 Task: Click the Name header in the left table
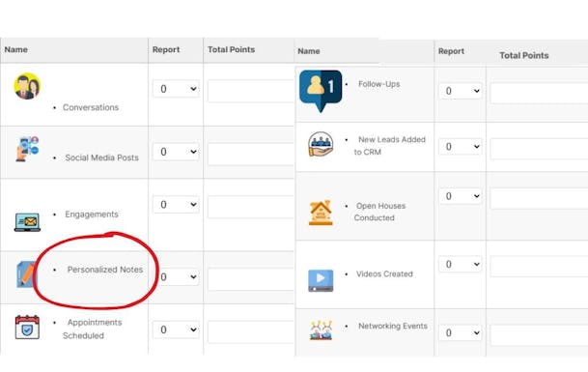(16, 49)
